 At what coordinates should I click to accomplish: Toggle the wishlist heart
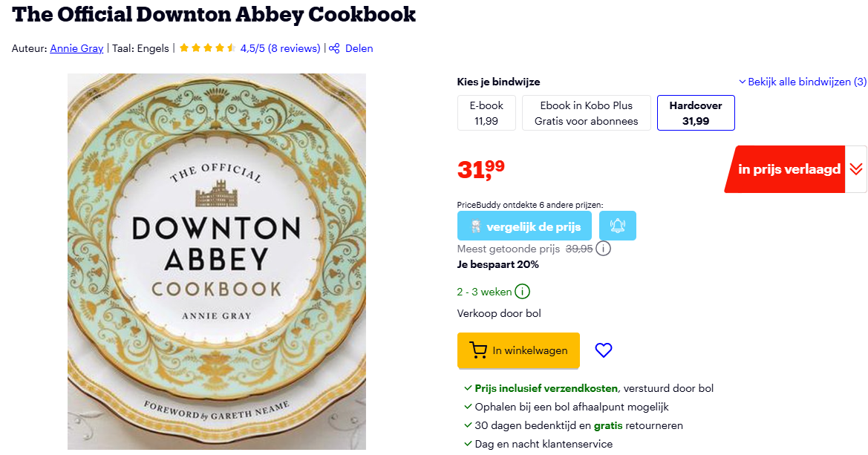pyautogui.click(x=603, y=350)
